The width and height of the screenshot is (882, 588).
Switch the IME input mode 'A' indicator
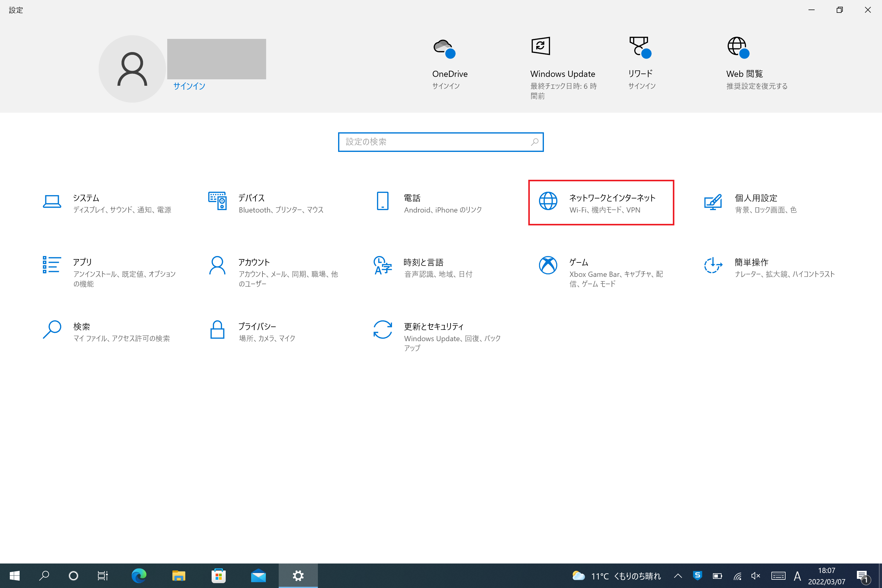click(797, 576)
